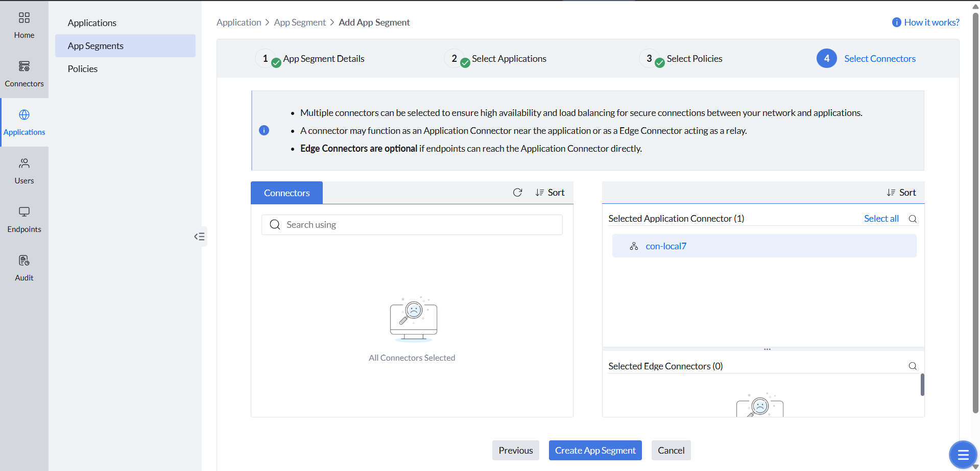Viewport: 980px width, 471px height.
Task: Click the Edge Connectors panel scrollbar
Action: point(922,384)
